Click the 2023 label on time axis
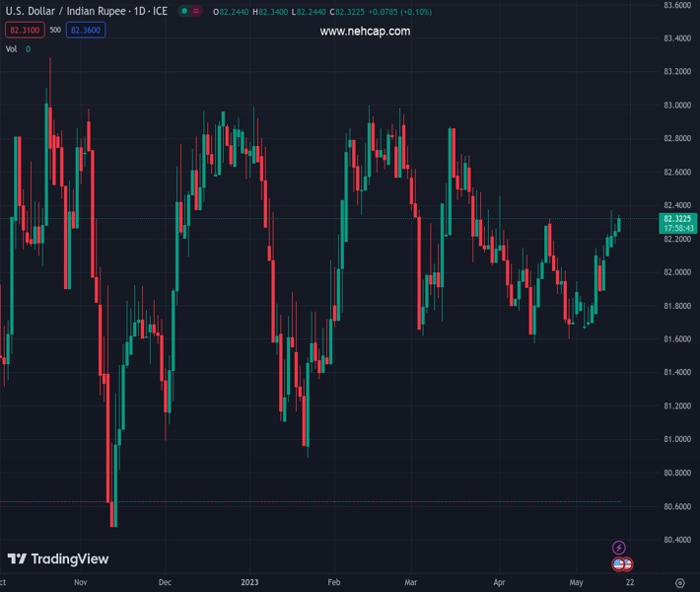This screenshot has width=700, height=592. 251,583
